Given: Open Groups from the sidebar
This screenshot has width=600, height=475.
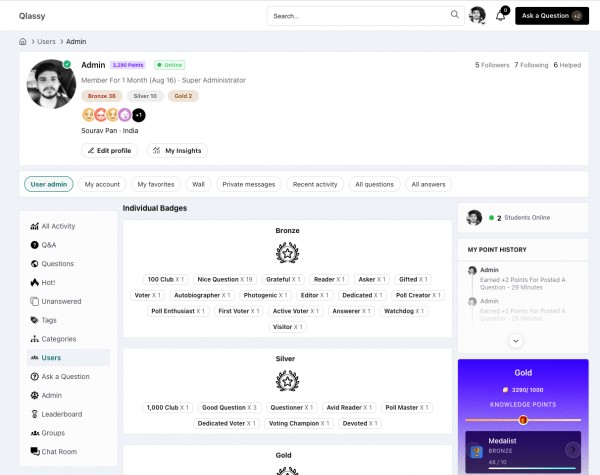Looking at the screenshot, I should click(53, 433).
